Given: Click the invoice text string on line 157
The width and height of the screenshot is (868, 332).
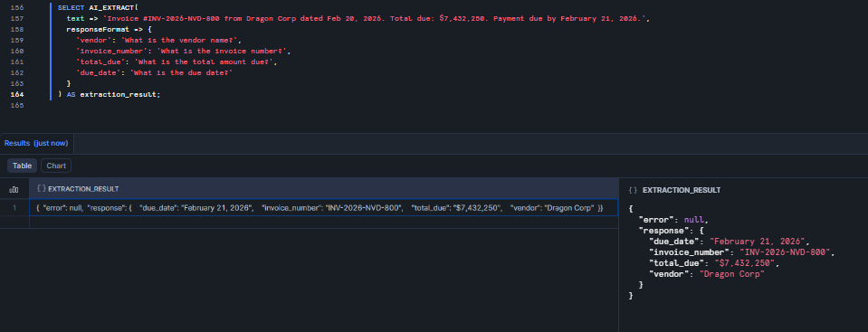Looking at the screenshot, I should point(374,18).
